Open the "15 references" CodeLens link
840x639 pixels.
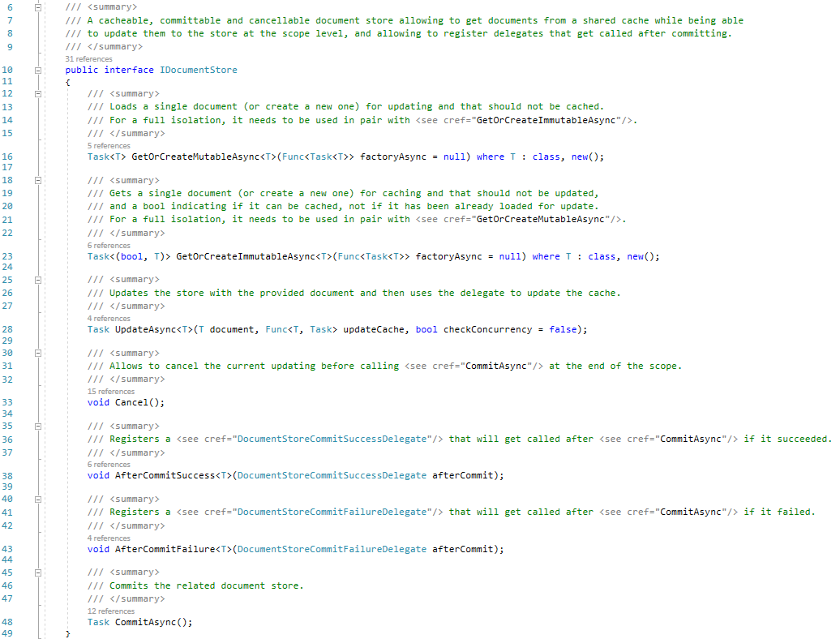[111, 392]
